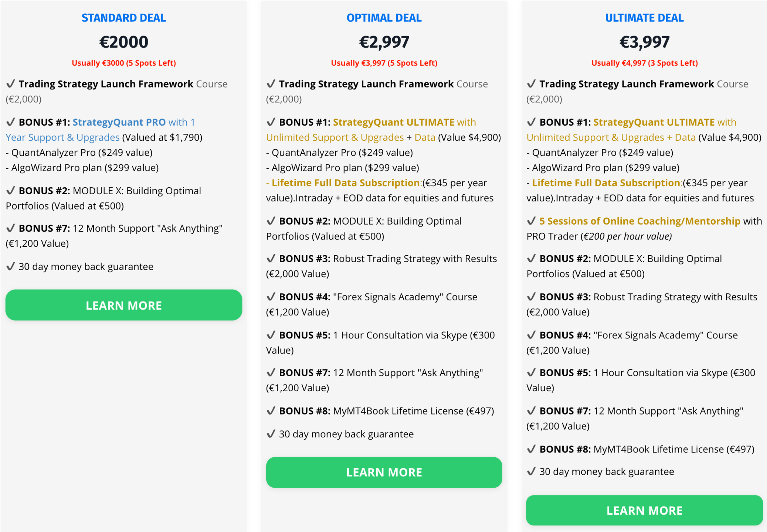The height and width of the screenshot is (532, 767).
Task: Click checkmark beside Ultimate Deal's BONUS #4
Action: click(531, 335)
